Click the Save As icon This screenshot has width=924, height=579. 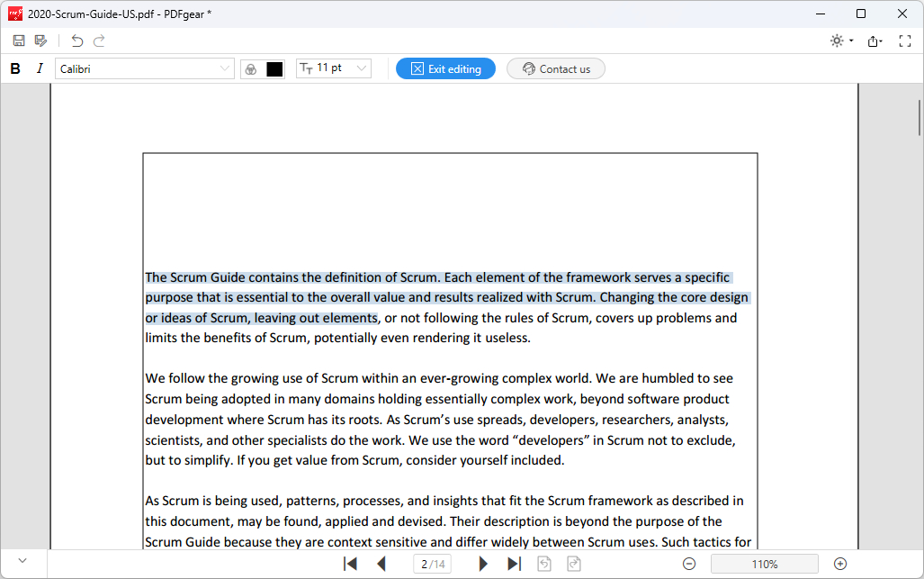click(x=40, y=41)
